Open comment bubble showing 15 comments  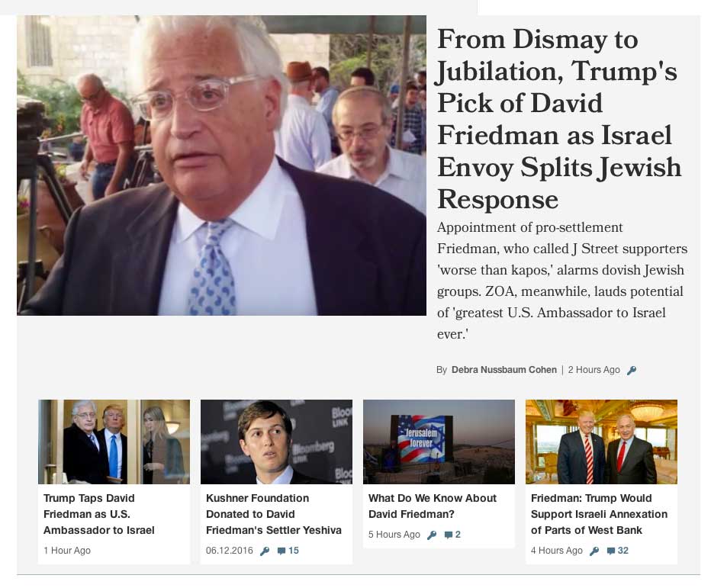[288, 551]
